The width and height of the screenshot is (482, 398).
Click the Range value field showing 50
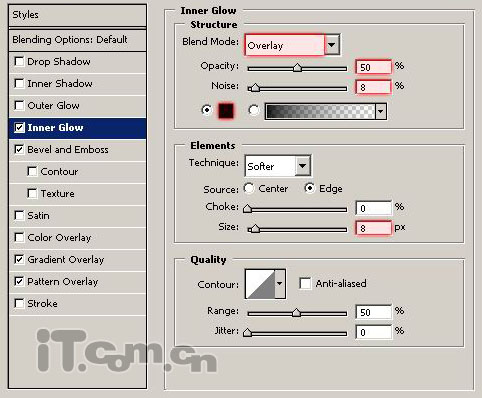point(373,312)
